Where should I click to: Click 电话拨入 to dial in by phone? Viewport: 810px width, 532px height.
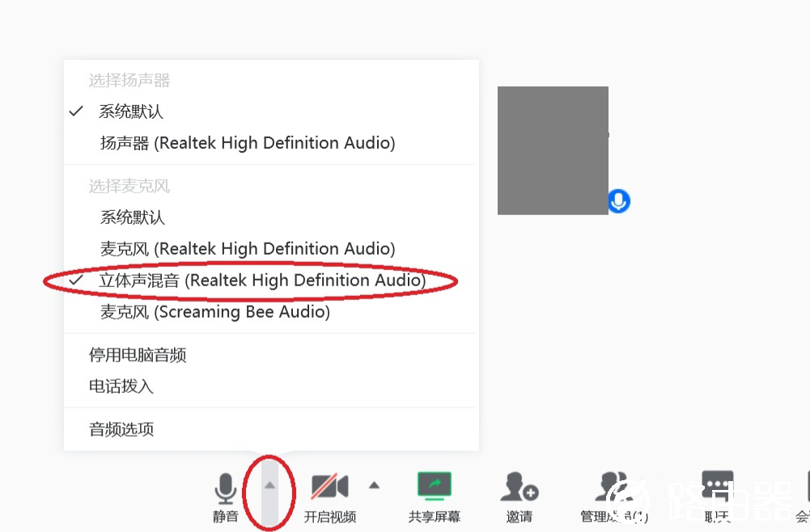pos(121,386)
